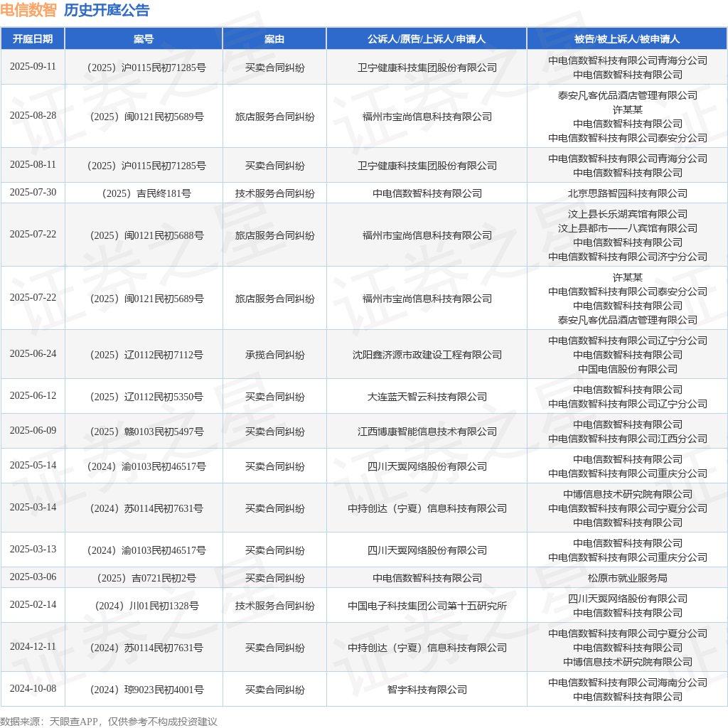Click the date cell '2025-06-24'
Image resolution: width=728 pixels, height=728 pixels.
pos(33,354)
